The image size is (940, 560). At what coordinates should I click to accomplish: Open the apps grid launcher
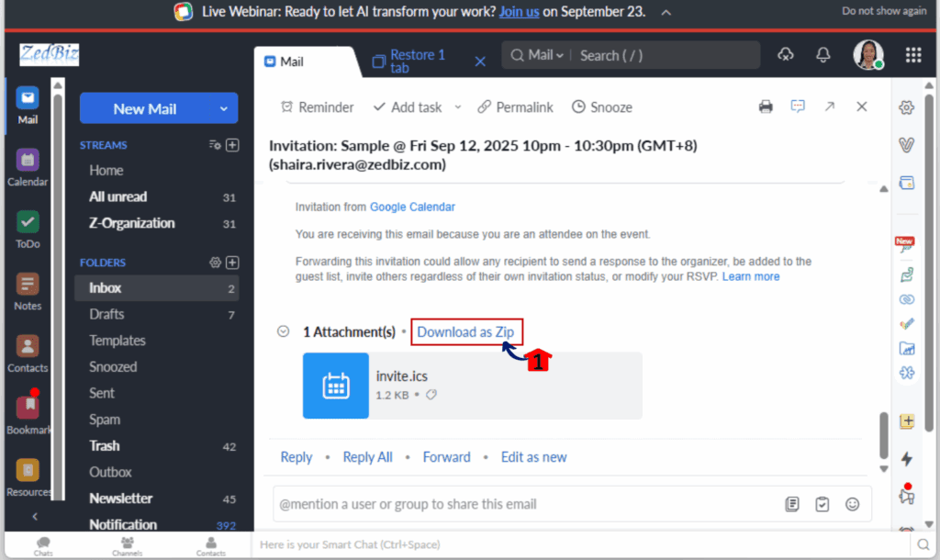pyautogui.click(x=913, y=54)
